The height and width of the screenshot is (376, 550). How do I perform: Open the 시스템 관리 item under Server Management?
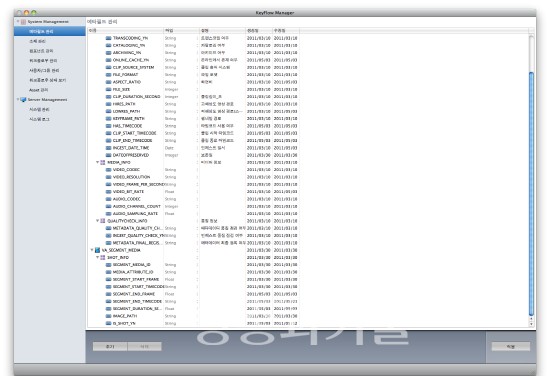[x=39, y=109]
